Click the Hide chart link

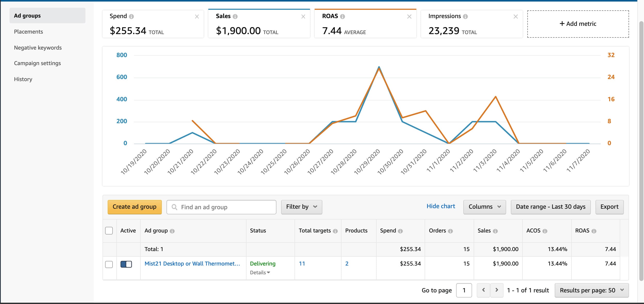click(441, 206)
